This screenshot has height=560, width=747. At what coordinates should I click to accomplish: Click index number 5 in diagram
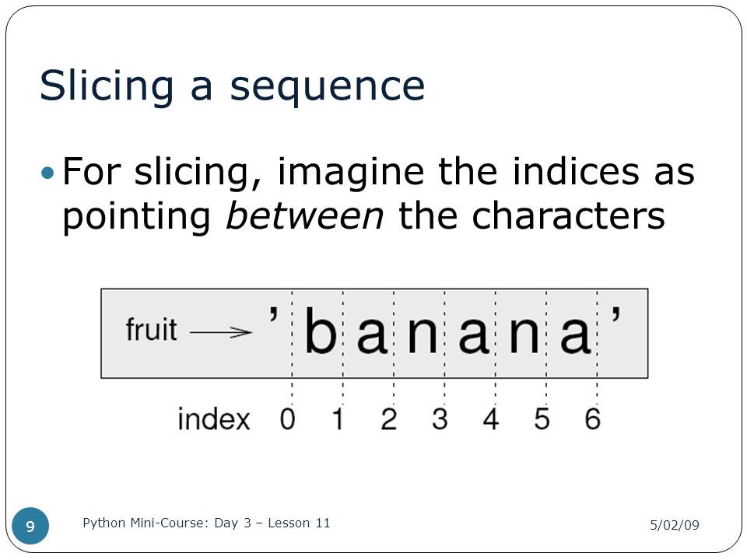pyautogui.click(x=542, y=419)
